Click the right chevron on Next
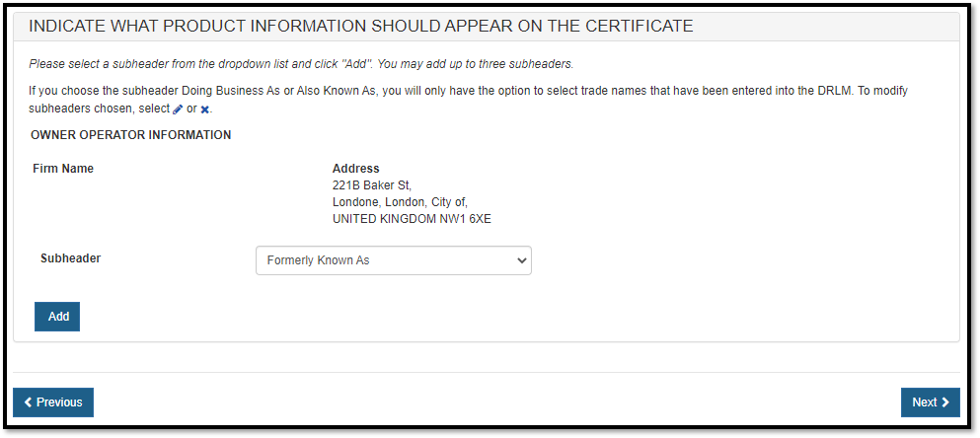The width and height of the screenshot is (980, 438). coord(945,402)
